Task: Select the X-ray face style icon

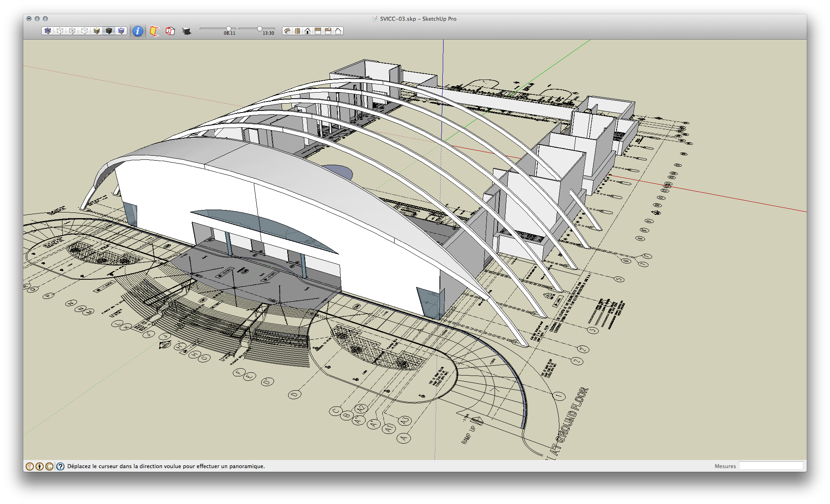Action: point(48,31)
